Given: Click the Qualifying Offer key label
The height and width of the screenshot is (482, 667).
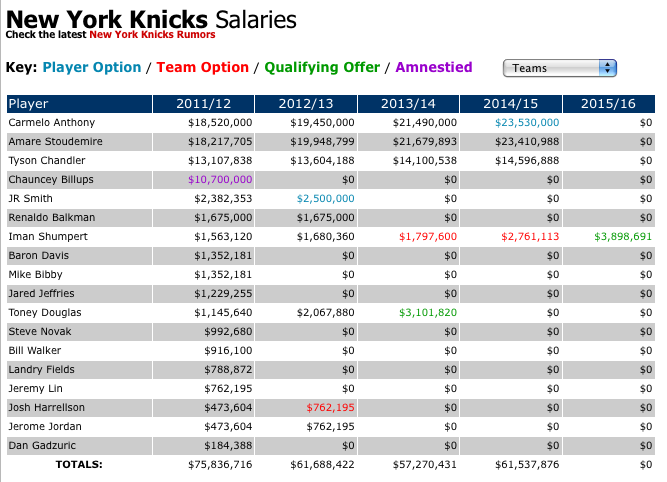Looking at the screenshot, I should (x=322, y=67).
